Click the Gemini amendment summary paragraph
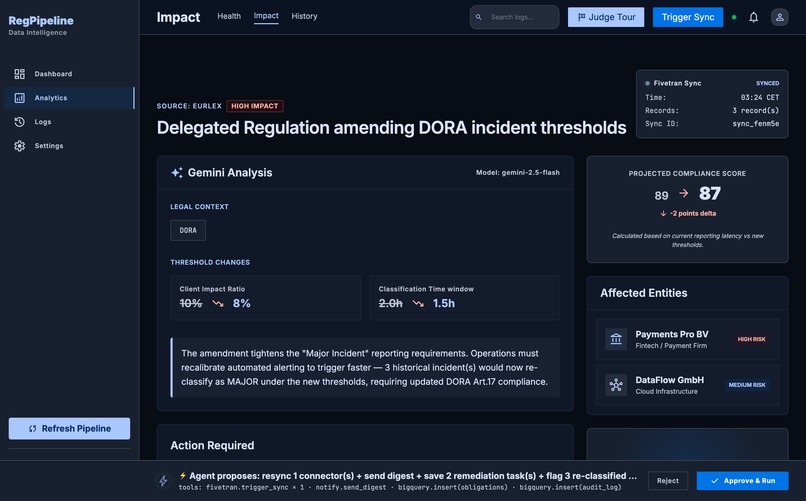Screen dimensions: 806x501 tap(364, 367)
